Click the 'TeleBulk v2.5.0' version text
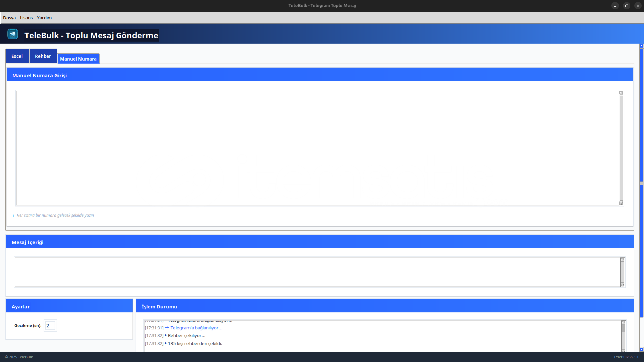Image resolution: width=644 pixels, height=362 pixels. point(626,357)
